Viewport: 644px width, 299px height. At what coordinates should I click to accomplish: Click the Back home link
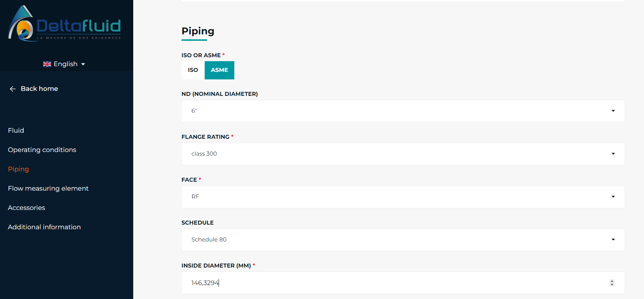tap(39, 89)
